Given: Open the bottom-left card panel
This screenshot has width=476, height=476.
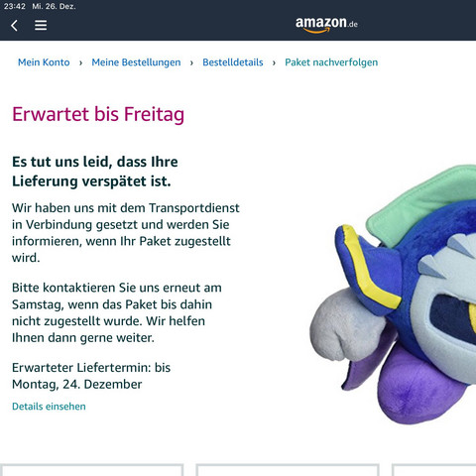Looking at the screenshot, I should coord(92,470).
